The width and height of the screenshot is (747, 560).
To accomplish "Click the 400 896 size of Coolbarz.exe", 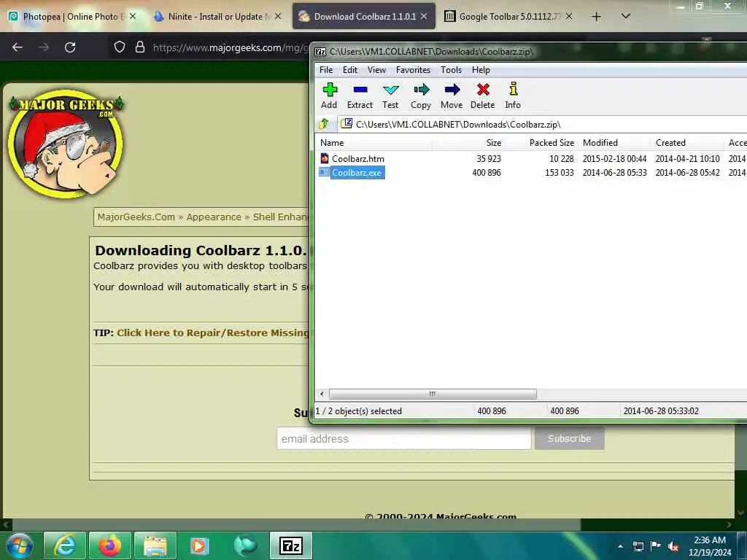I will click(487, 172).
